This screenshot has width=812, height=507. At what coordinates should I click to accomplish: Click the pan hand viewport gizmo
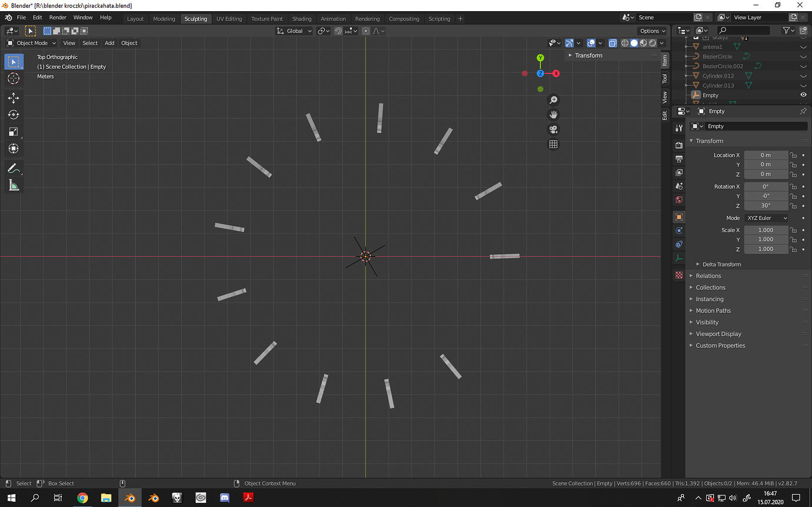point(553,115)
